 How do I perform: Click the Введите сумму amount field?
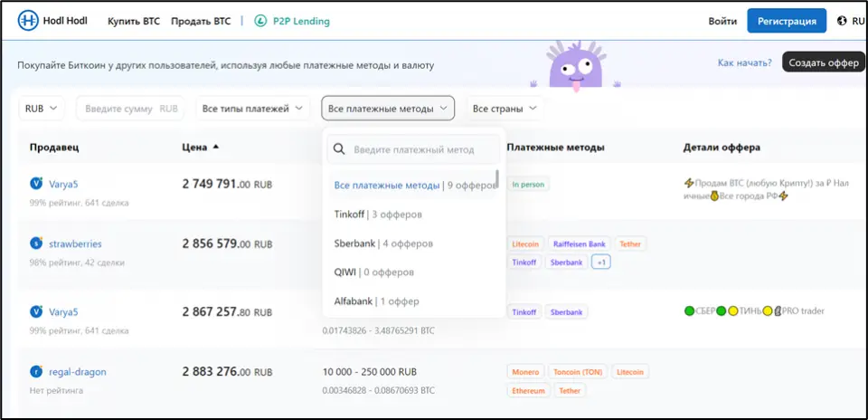pyautogui.click(x=130, y=109)
